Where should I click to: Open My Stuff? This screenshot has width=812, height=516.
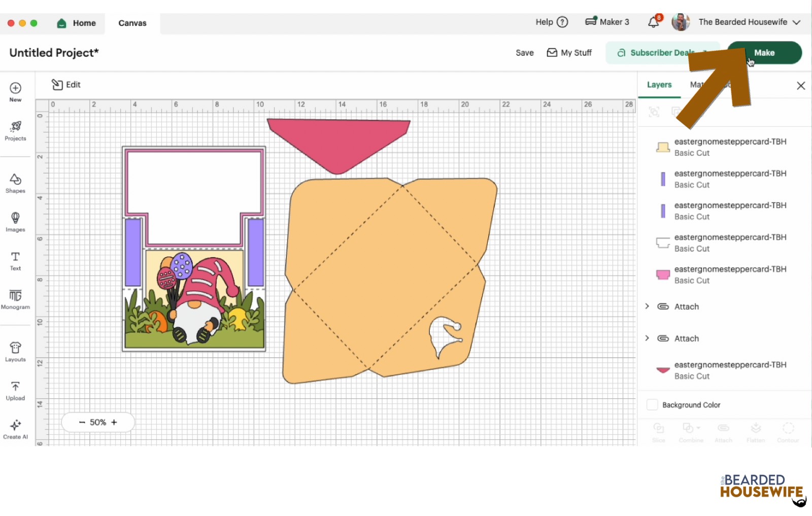[x=569, y=53]
